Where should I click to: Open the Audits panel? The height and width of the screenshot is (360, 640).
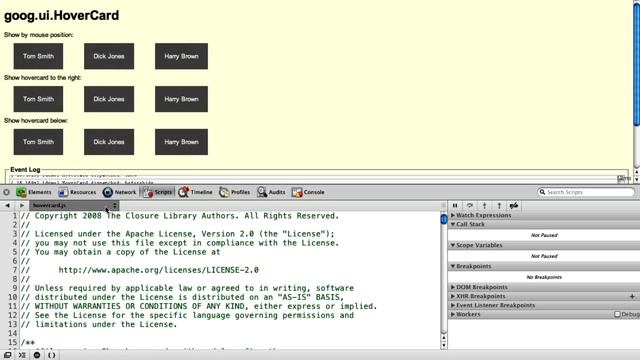[x=271, y=192]
